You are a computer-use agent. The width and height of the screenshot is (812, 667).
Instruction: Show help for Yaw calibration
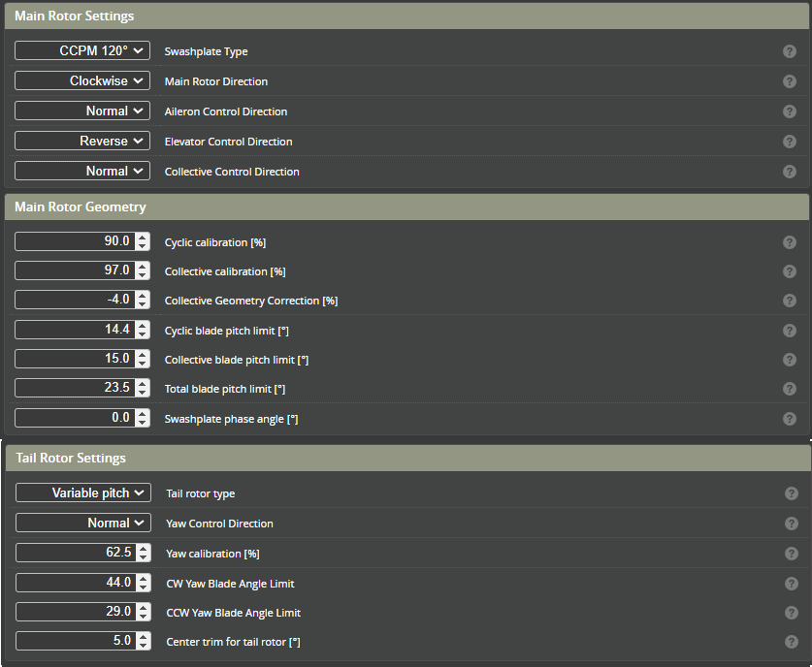(x=791, y=554)
